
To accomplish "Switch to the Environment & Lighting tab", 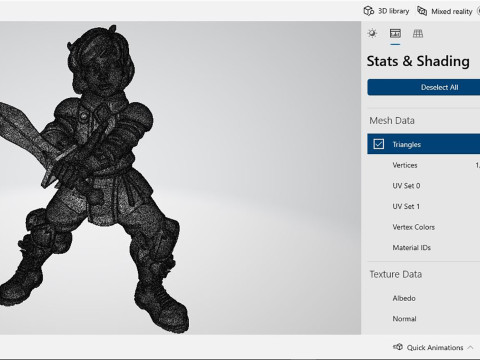I will coord(372,33).
